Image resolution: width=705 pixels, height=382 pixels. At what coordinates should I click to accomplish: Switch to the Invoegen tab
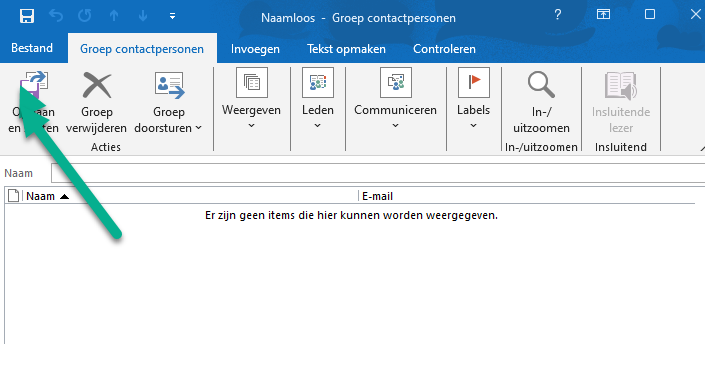click(x=255, y=49)
